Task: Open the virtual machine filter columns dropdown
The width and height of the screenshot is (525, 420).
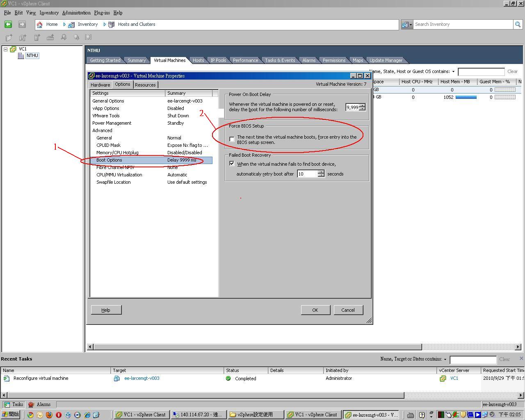Action: pyautogui.click(x=453, y=72)
